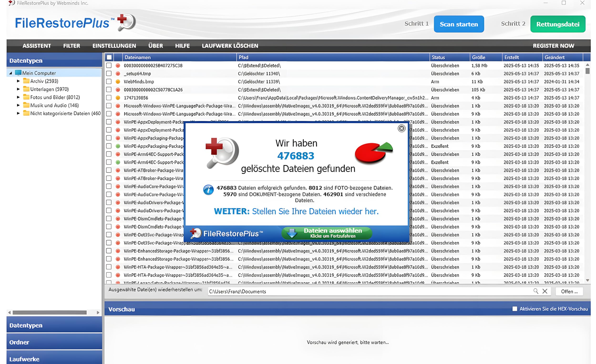Select the Fotos und Bilder folder icon
The height and width of the screenshot is (364, 596).
point(26,97)
